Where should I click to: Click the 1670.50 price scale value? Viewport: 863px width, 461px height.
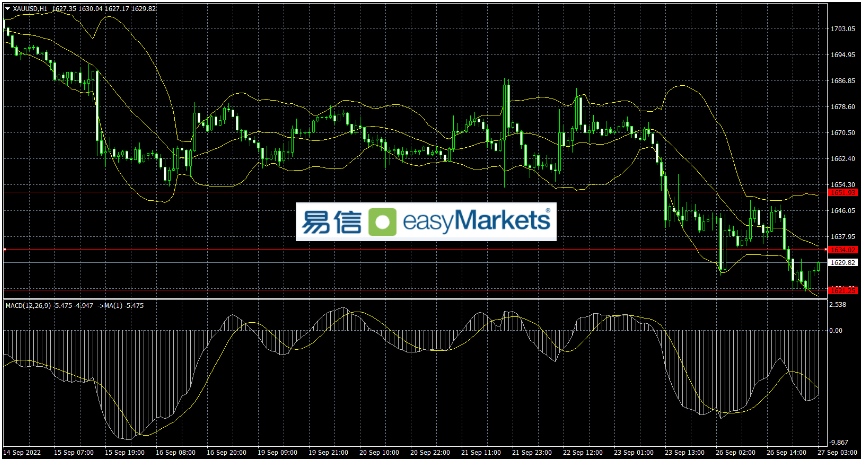(843, 133)
